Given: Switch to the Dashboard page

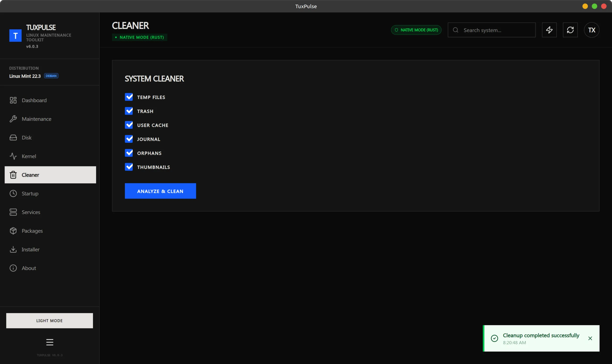Looking at the screenshot, I should click(34, 100).
